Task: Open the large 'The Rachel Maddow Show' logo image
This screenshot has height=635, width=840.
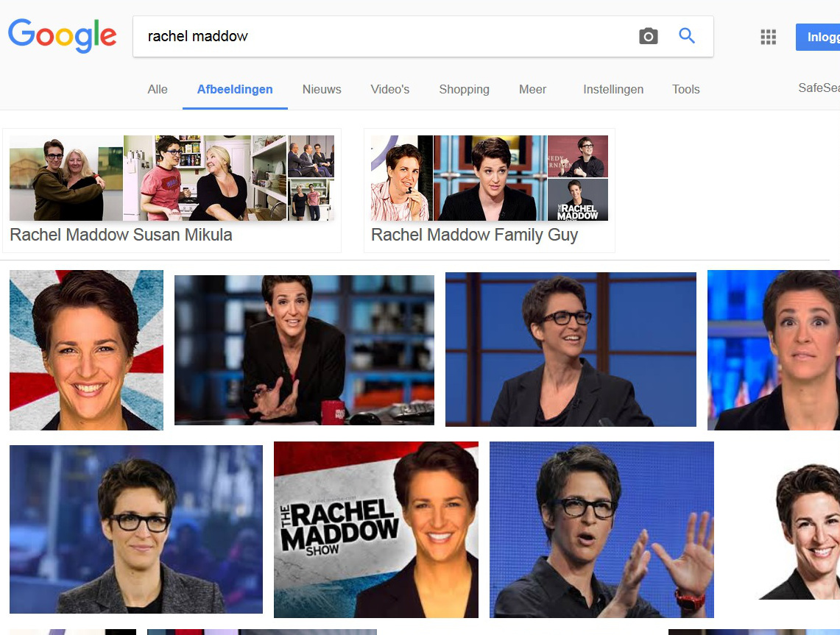Action: tap(376, 530)
